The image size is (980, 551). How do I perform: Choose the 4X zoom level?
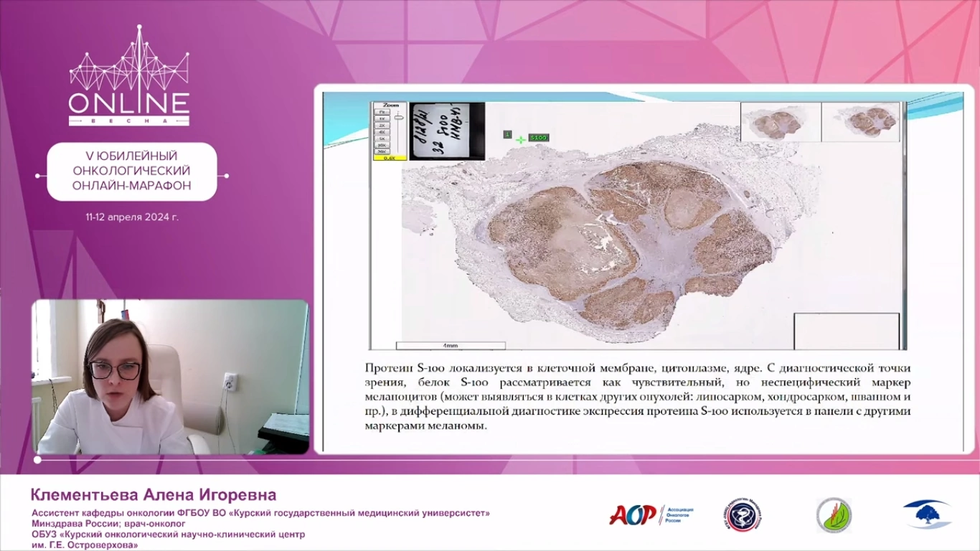tap(382, 132)
